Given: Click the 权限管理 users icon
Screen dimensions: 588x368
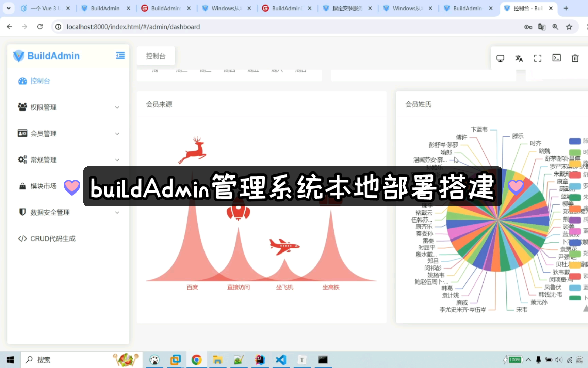Looking at the screenshot, I should click(x=22, y=107).
